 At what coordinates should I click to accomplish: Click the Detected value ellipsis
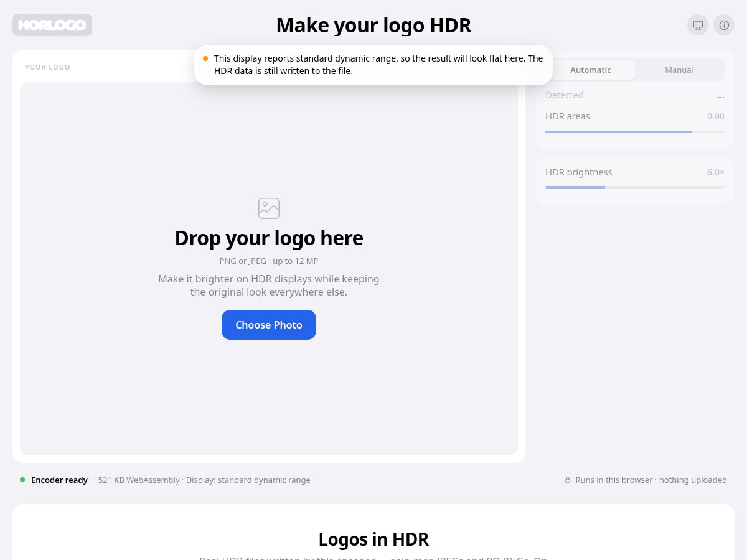(721, 96)
